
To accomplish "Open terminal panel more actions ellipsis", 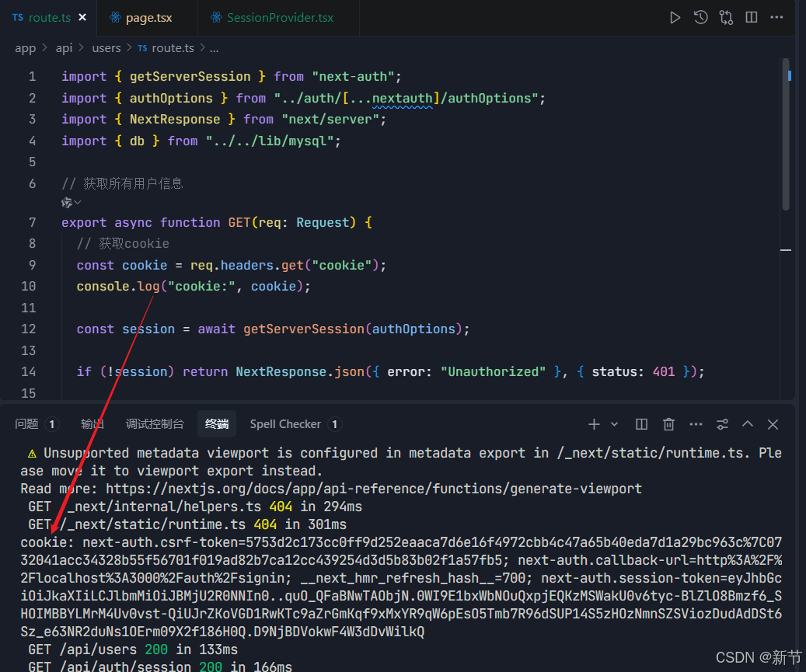I will click(696, 424).
